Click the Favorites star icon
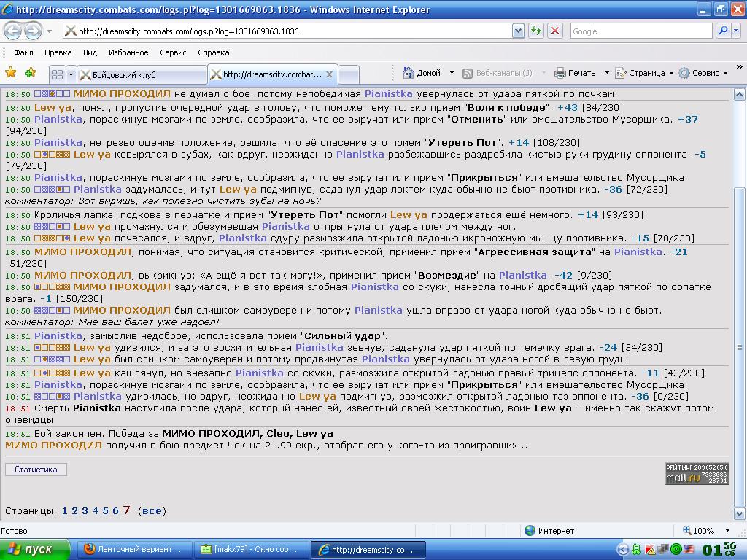This screenshot has height=560, width=747. point(10,73)
